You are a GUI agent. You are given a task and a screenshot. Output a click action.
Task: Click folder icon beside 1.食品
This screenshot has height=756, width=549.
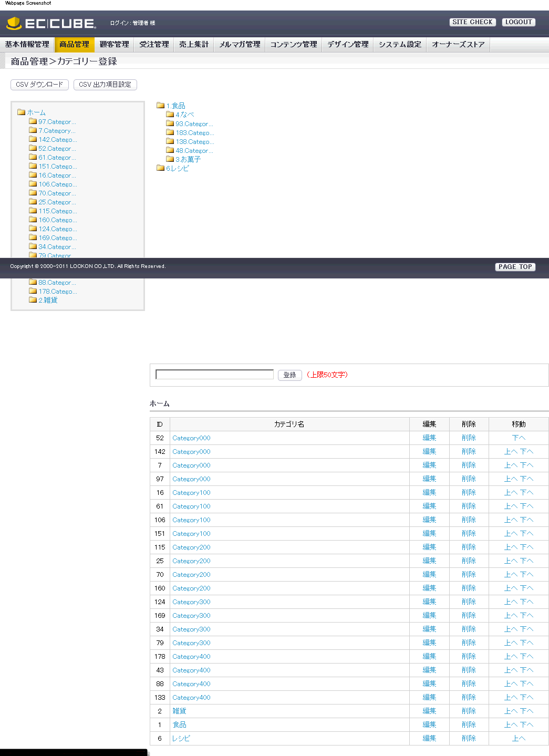160,106
